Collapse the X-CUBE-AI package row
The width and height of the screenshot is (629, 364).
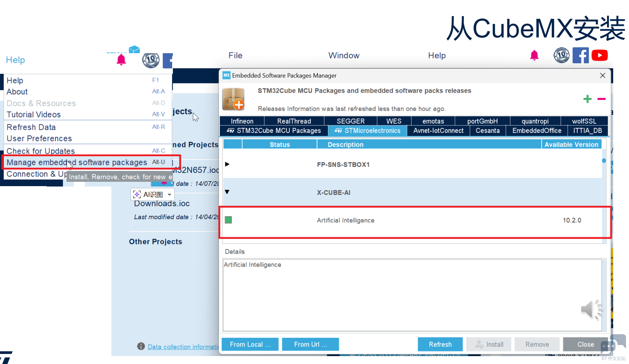(227, 192)
